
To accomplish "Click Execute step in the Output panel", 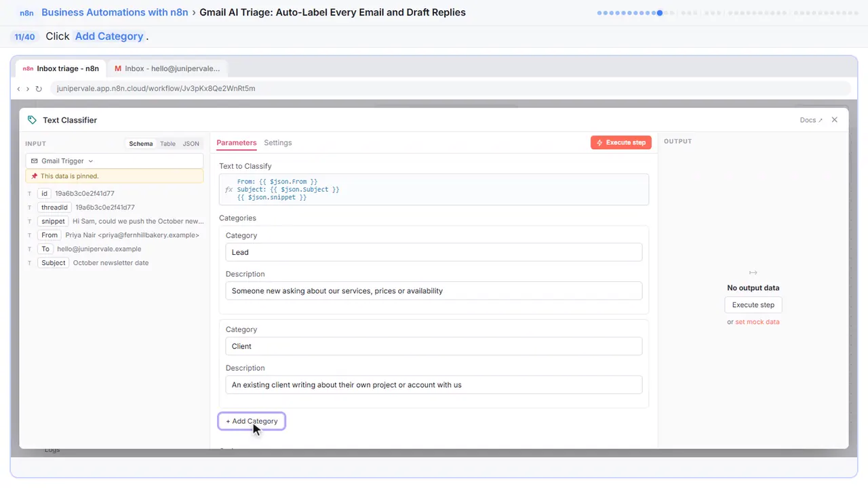I will [753, 305].
